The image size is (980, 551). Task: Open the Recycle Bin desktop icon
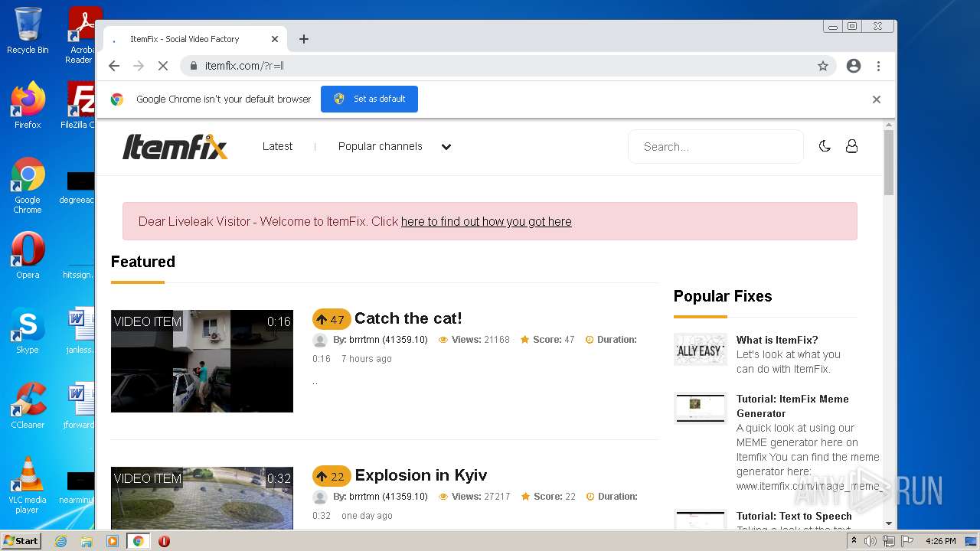point(28,31)
